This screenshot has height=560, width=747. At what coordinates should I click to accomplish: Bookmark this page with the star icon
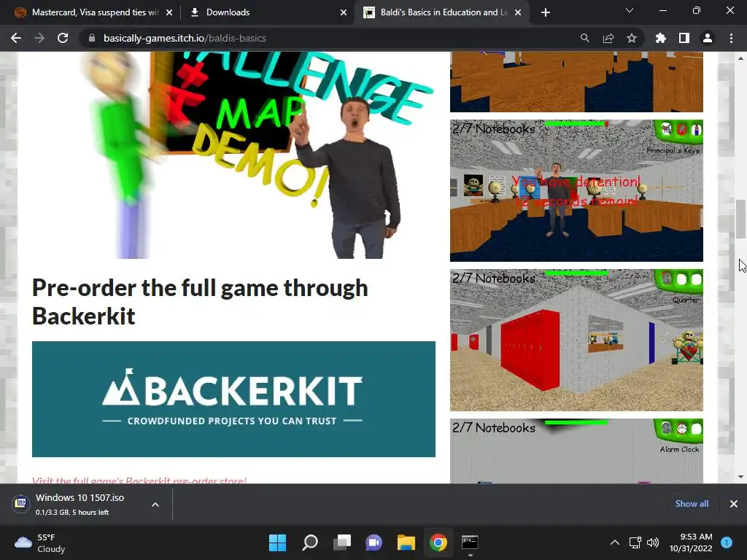pos(631,38)
